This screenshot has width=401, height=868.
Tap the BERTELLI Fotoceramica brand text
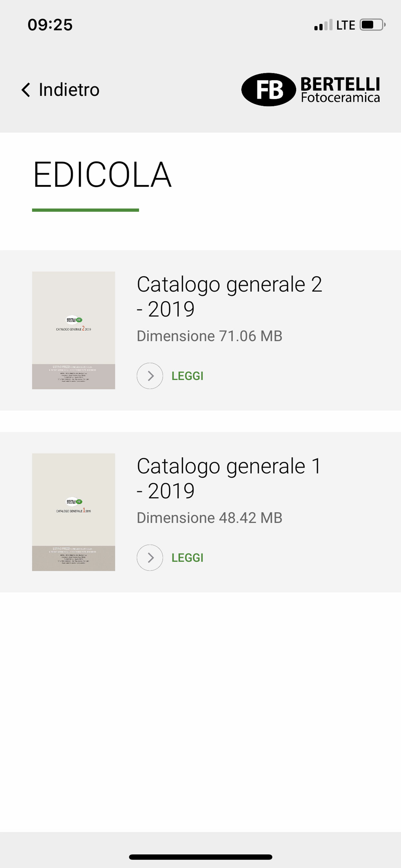(x=340, y=90)
